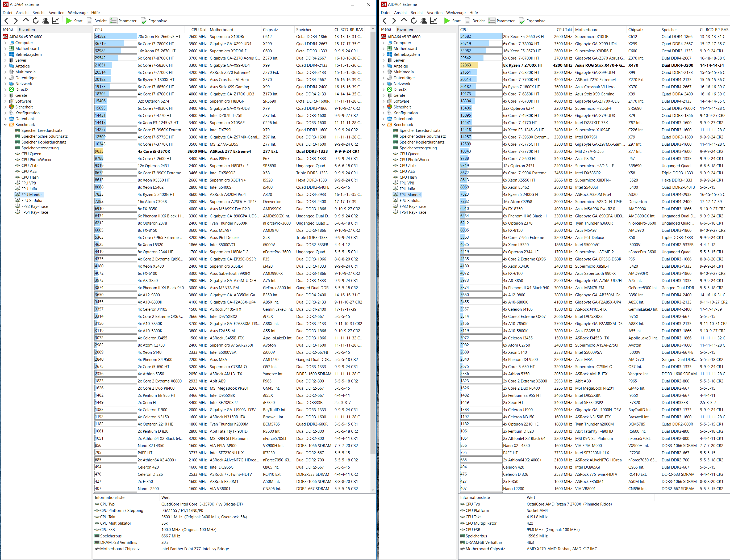Image resolution: width=730 pixels, height=560 pixels.
Task: Click the left window's vertical scrollbar down arrow
Action: [373, 490]
